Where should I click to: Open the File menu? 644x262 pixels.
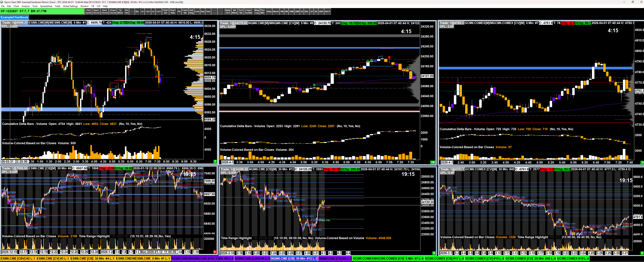[3, 6]
